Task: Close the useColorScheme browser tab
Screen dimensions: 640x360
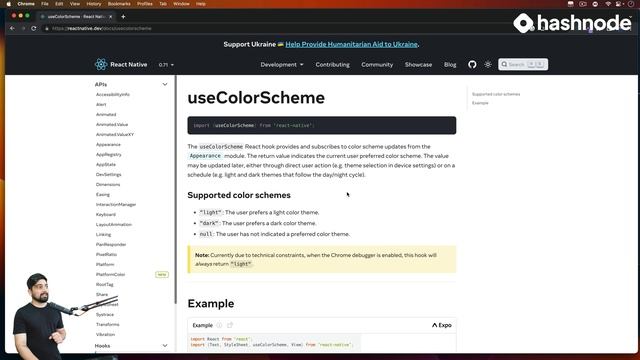Action: tap(111, 17)
